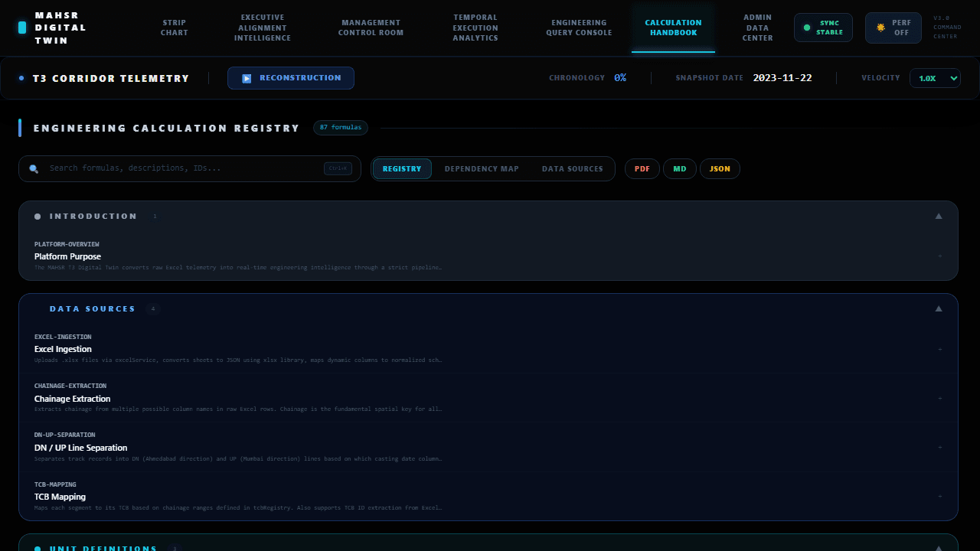Click the V3.0 Command Center label
This screenshot has width=980, height=551.
click(946, 28)
